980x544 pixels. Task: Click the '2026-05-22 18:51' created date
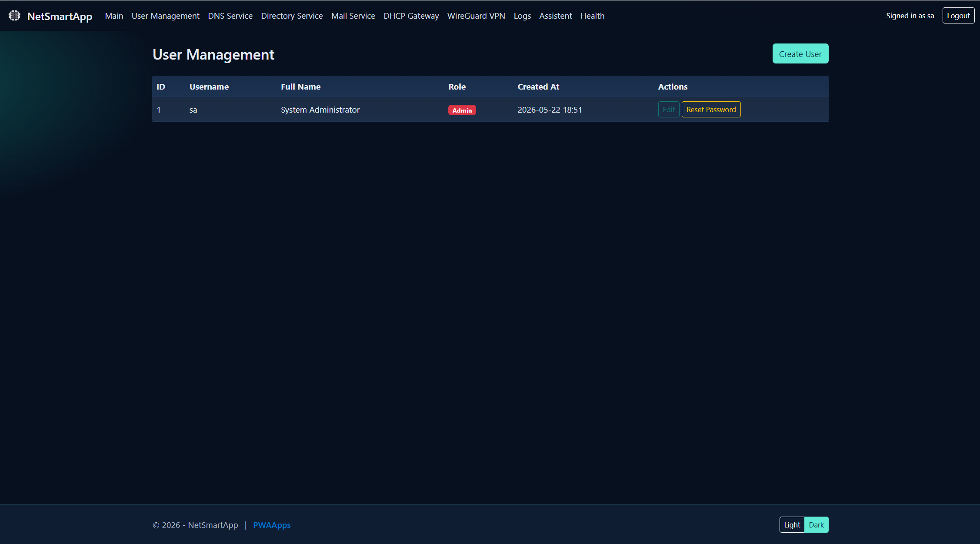tap(550, 110)
